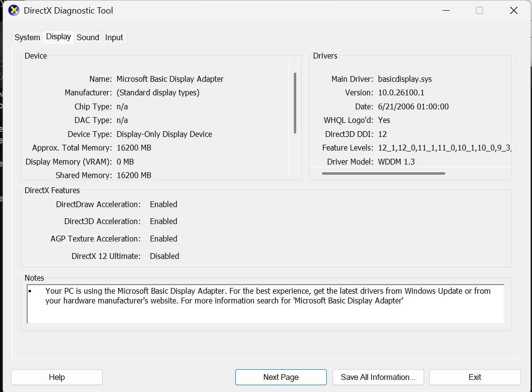The height and width of the screenshot is (392, 532).
Task: Click the 'Chip Type:' label
Action: (x=93, y=106)
